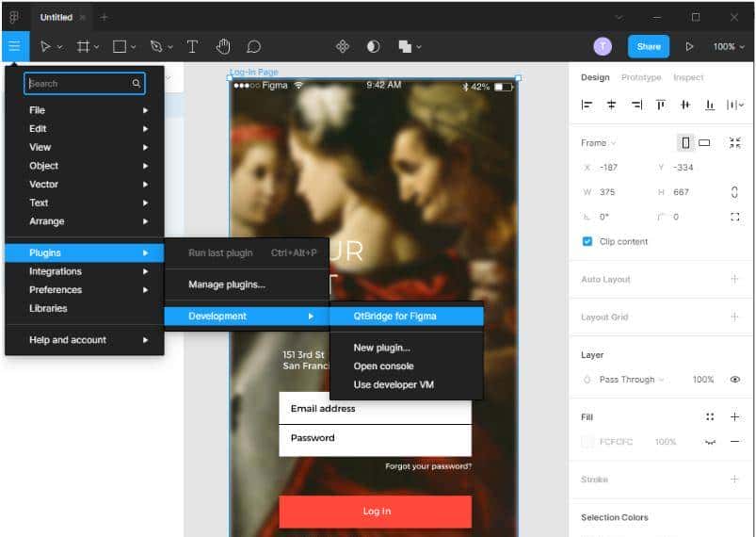Choose Open console menu entry

[407, 366]
